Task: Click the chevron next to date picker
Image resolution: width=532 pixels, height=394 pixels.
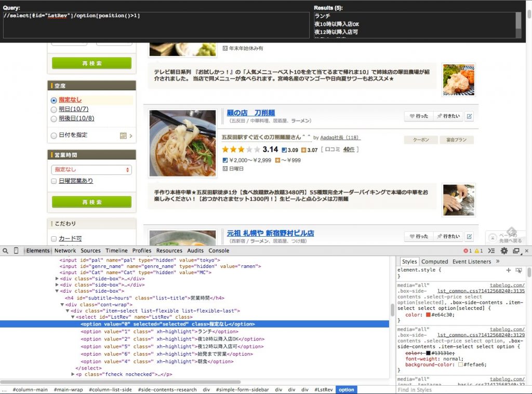Action: tap(131, 136)
